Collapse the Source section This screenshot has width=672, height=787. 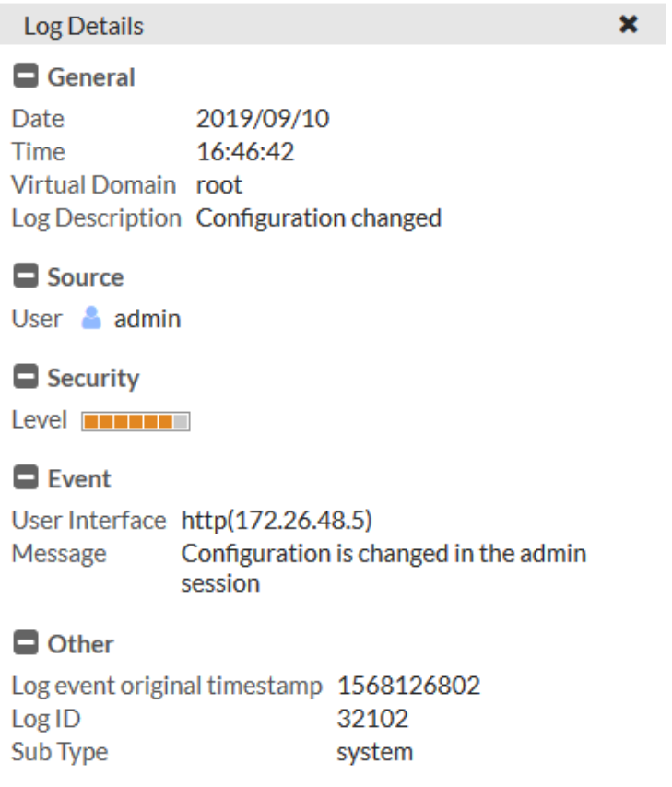(26, 277)
